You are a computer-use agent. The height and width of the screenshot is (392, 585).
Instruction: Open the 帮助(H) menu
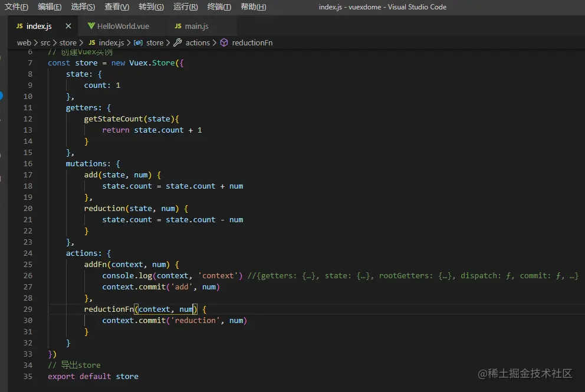coord(254,6)
